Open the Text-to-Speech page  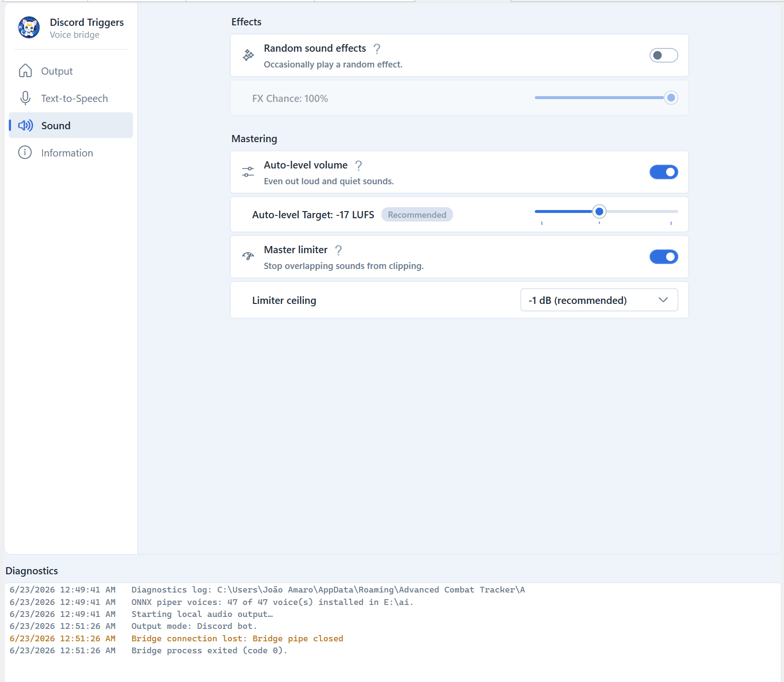[71, 98]
